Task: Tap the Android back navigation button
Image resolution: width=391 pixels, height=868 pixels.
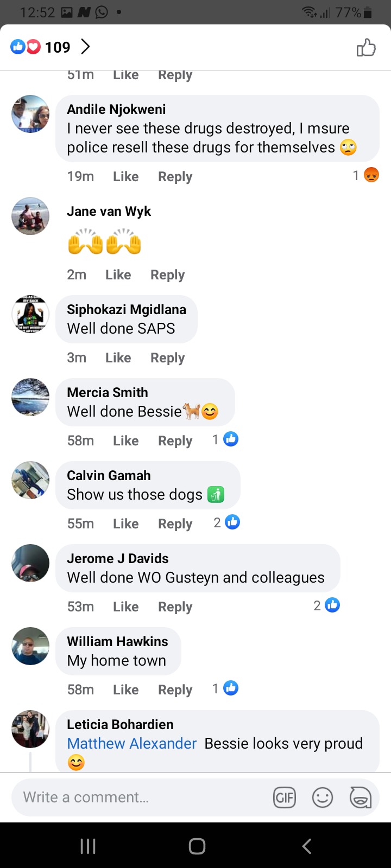Action: pyautogui.click(x=307, y=846)
